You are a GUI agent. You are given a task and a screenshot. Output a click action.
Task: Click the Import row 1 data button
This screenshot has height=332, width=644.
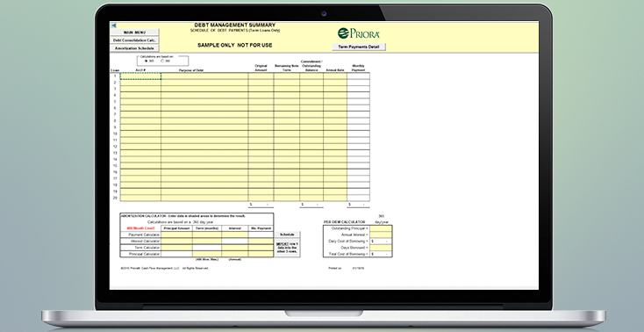[x=287, y=249]
